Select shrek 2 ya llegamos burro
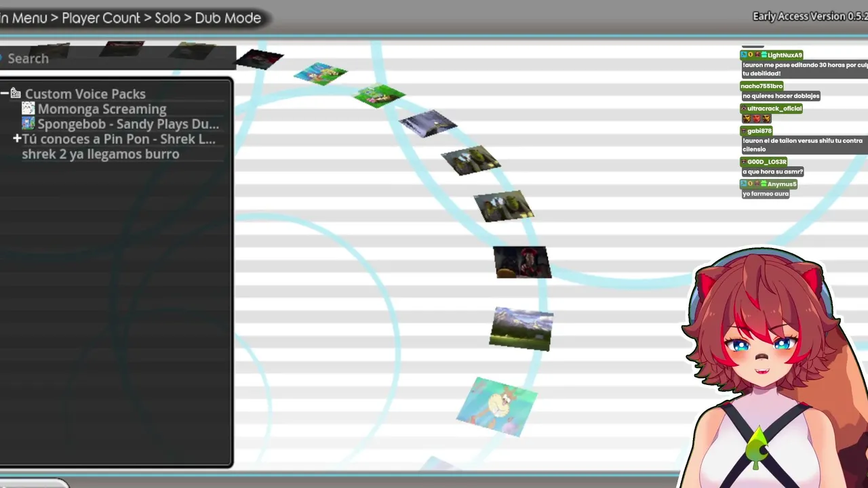Image resolution: width=868 pixels, height=488 pixels. point(100,154)
